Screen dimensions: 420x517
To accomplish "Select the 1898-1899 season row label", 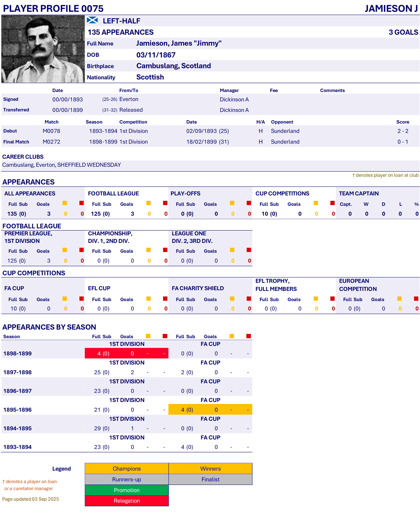I will pyautogui.click(x=17, y=354).
